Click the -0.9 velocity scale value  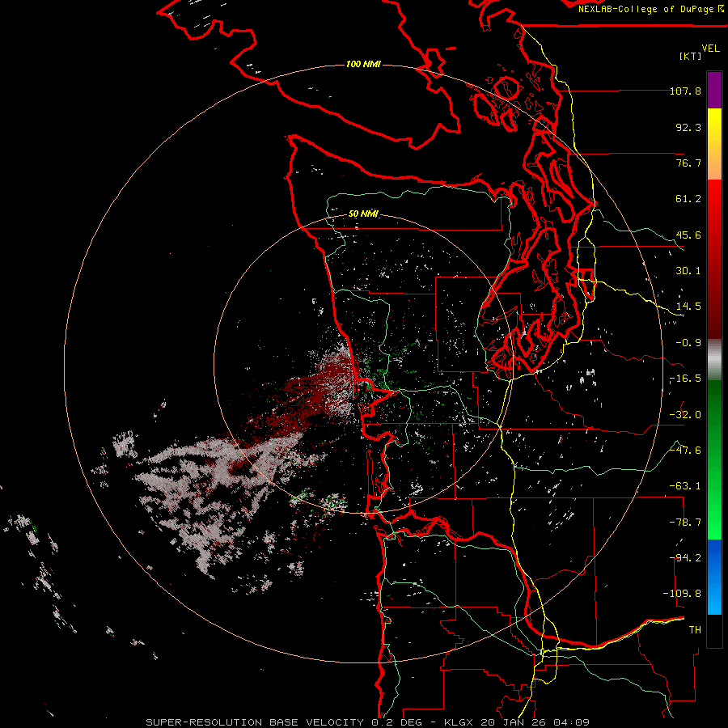[688, 343]
